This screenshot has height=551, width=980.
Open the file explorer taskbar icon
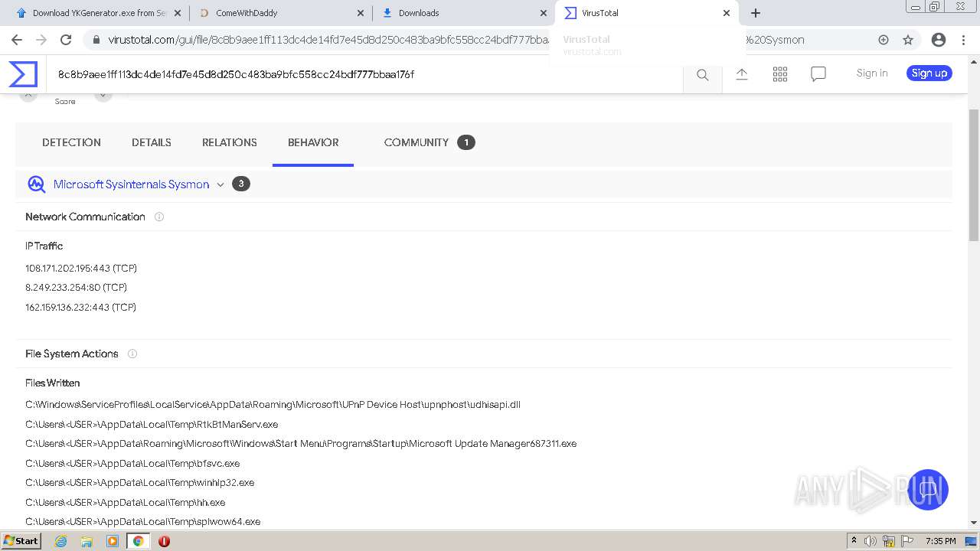pyautogui.click(x=87, y=541)
